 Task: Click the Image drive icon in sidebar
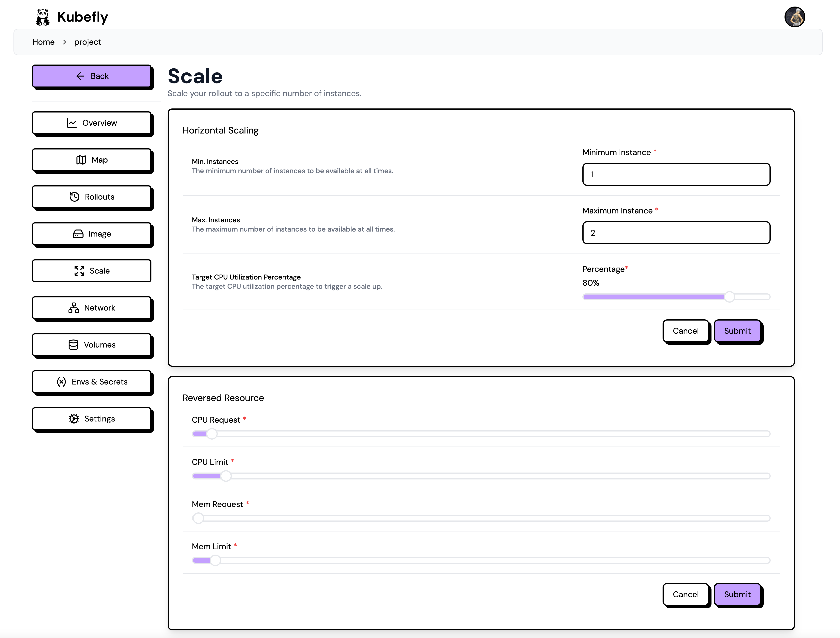78,234
